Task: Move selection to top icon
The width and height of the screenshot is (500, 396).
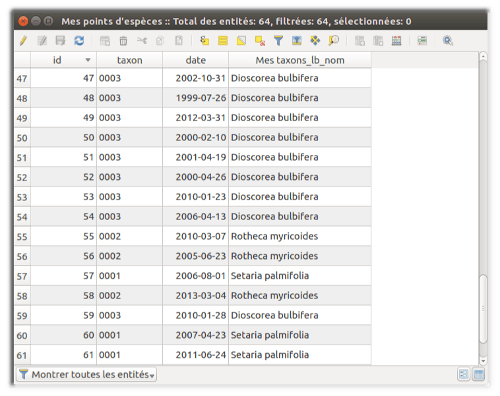Action: pyautogui.click(x=297, y=41)
